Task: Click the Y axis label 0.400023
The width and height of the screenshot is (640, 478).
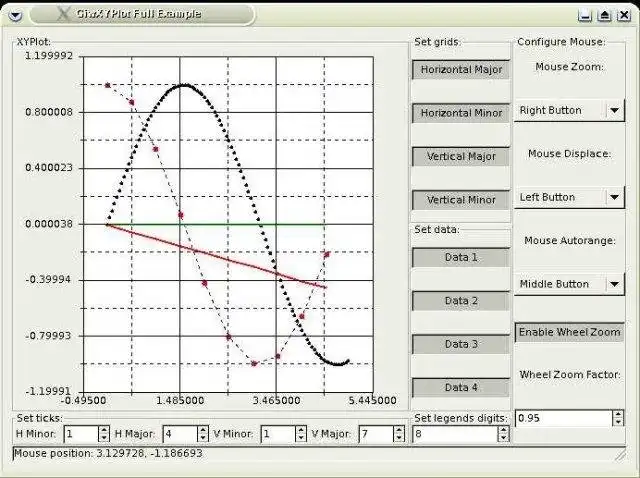Action: click(49, 168)
